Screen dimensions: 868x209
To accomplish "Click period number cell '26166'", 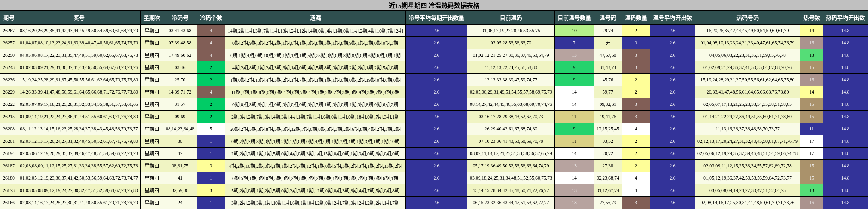I will [x=9, y=203].
